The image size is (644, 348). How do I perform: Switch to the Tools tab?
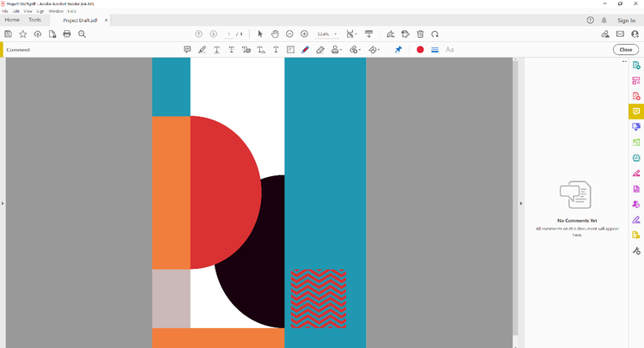click(35, 20)
